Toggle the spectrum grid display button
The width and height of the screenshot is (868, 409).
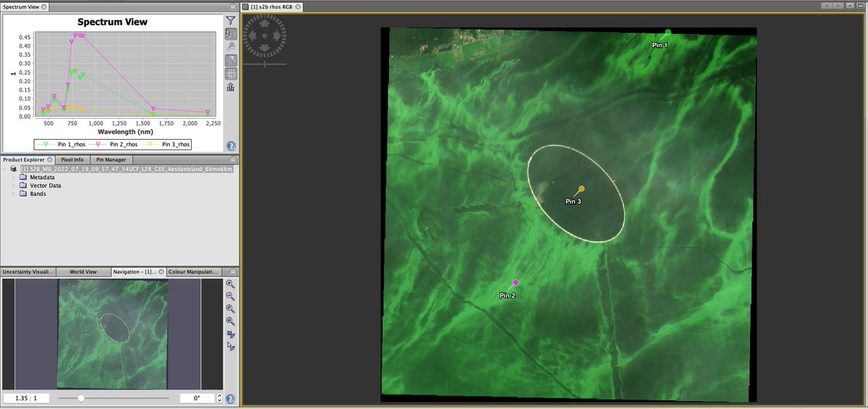(231, 73)
